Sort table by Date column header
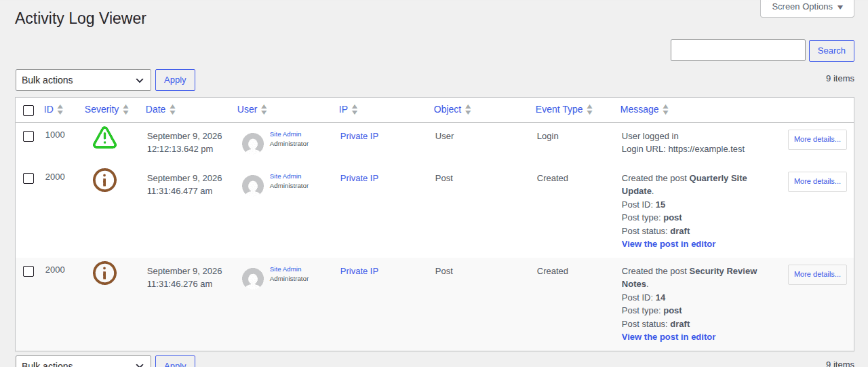The image size is (868, 367). (155, 109)
